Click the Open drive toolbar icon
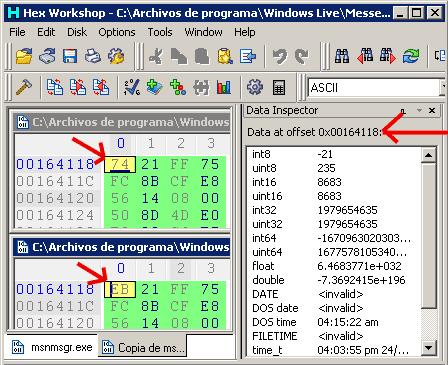This screenshot has width=448, height=365. [47, 56]
